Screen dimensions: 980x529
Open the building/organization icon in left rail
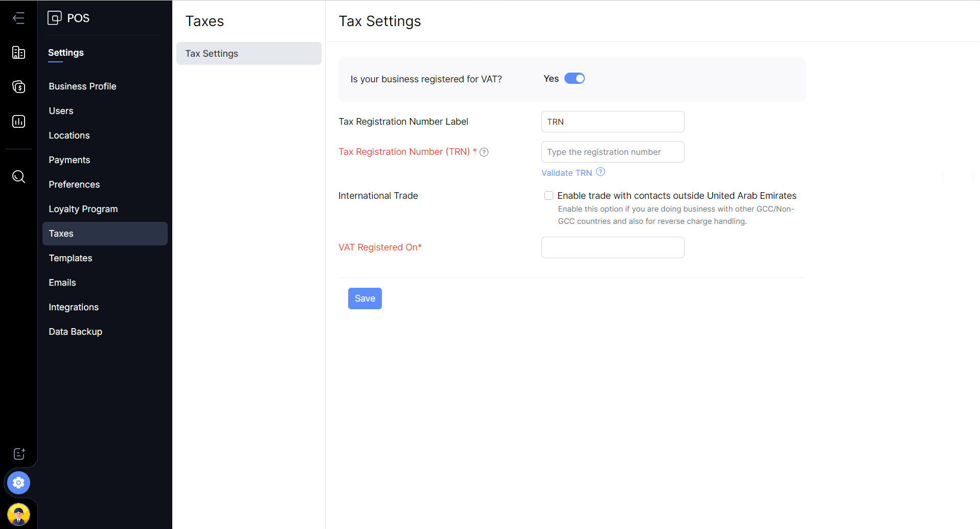(18, 53)
